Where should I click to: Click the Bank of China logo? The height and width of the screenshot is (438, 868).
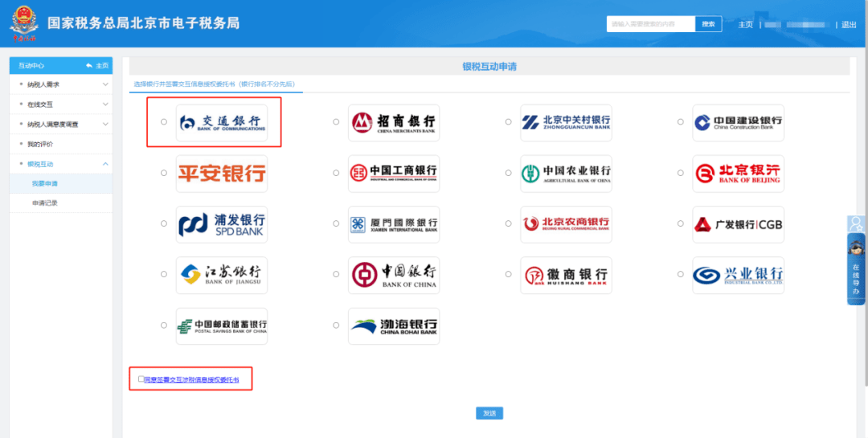tap(394, 275)
